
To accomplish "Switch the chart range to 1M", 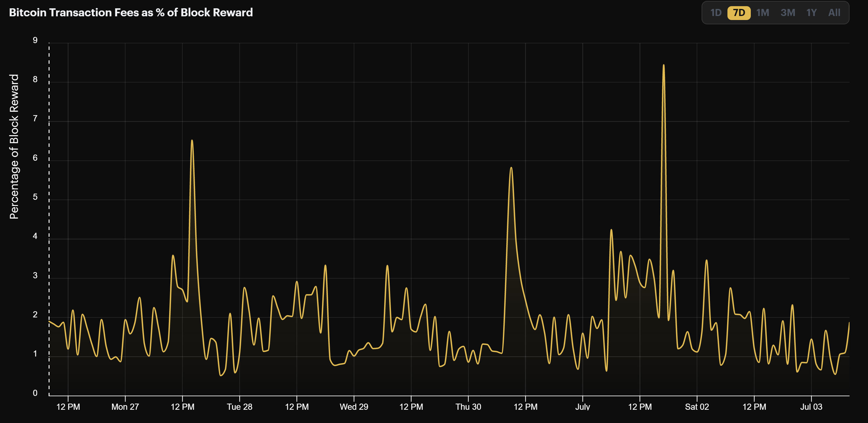I will (762, 13).
